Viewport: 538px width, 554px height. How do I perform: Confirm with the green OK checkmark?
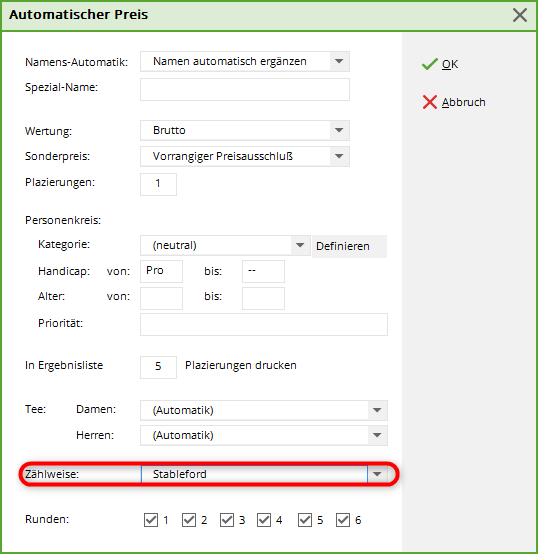click(x=430, y=64)
